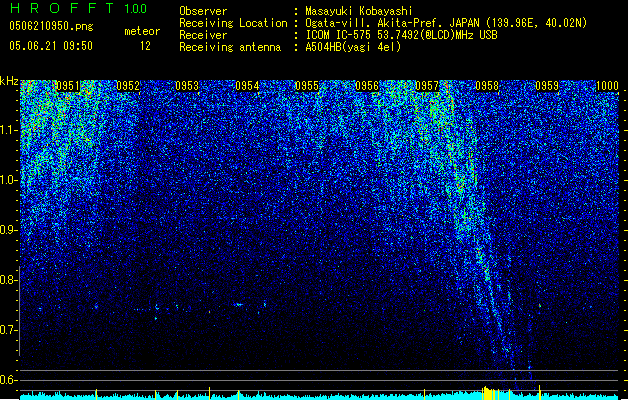Click the 0.7 kHz axis tick label

(9, 330)
